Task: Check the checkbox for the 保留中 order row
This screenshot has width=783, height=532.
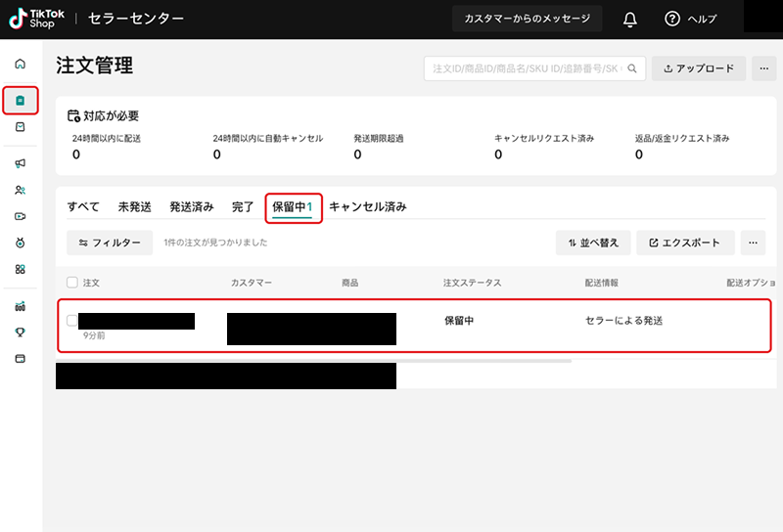Action: pyautogui.click(x=72, y=321)
